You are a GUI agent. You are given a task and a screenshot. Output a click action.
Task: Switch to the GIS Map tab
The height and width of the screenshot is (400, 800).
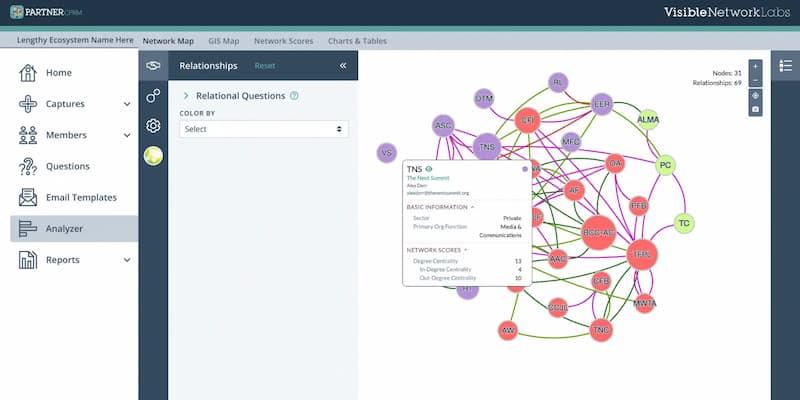(223, 41)
